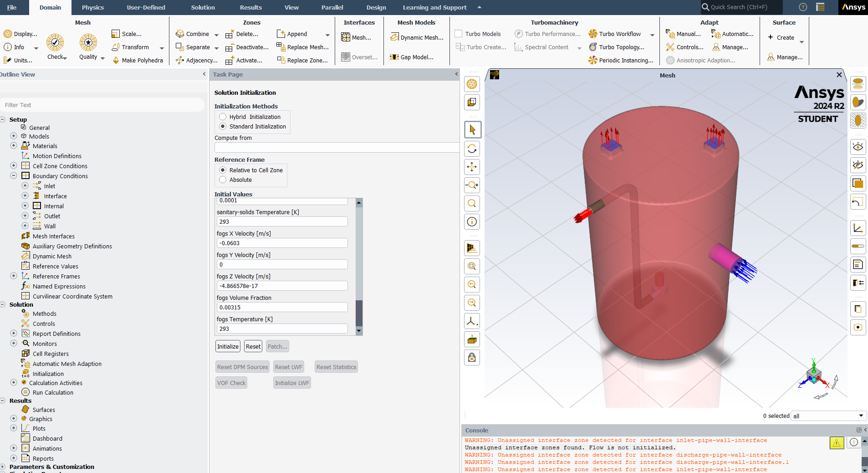The image size is (868, 473).
Task: Click the Interfaces Mesh icon
Action: coord(346,37)
